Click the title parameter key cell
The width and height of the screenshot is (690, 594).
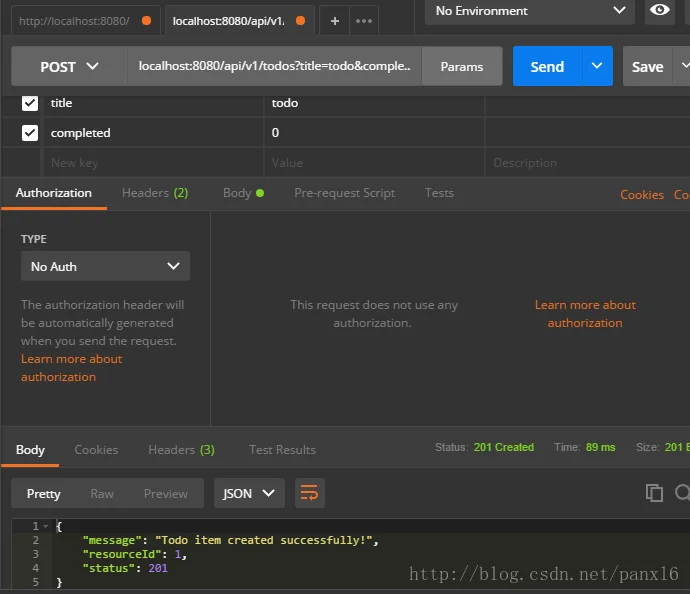(153, 103)
